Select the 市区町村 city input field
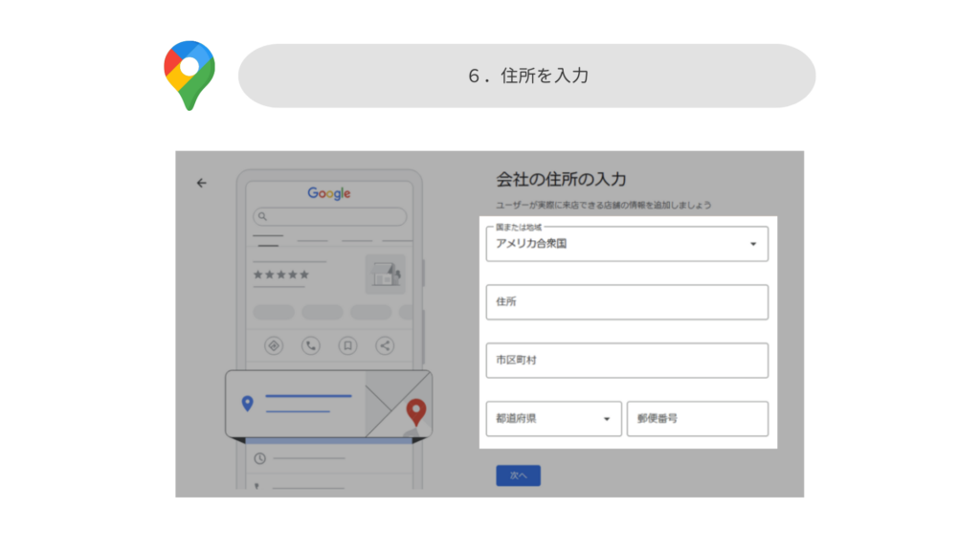980x551 pixels. (627, 361)
